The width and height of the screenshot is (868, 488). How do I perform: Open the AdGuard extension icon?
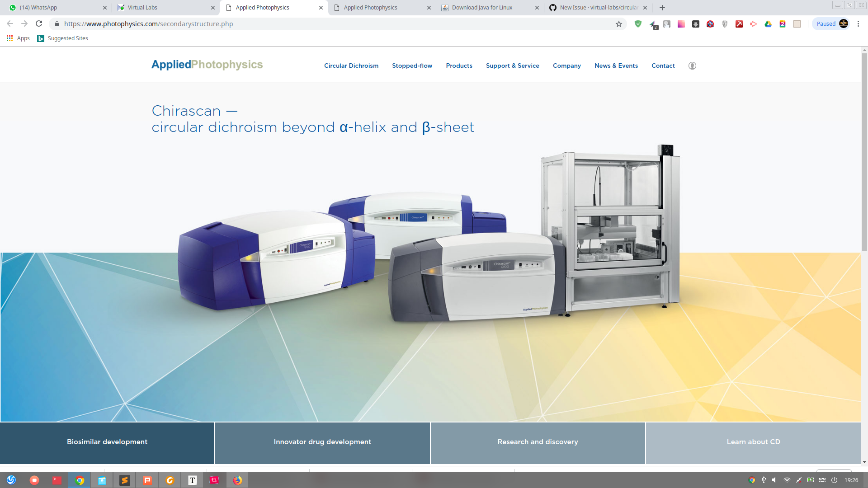pyautogui.click(x=638, y=23)
